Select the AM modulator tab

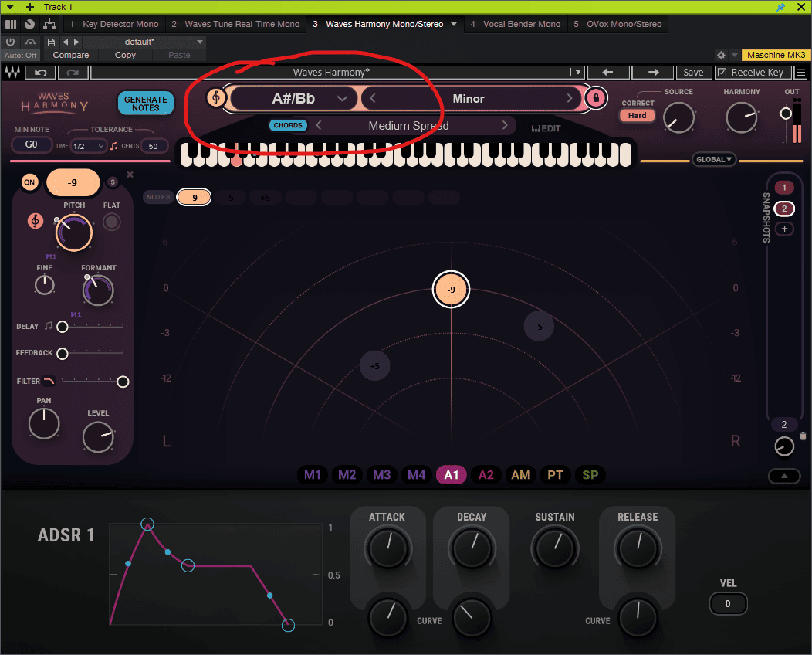click(520, 475)
